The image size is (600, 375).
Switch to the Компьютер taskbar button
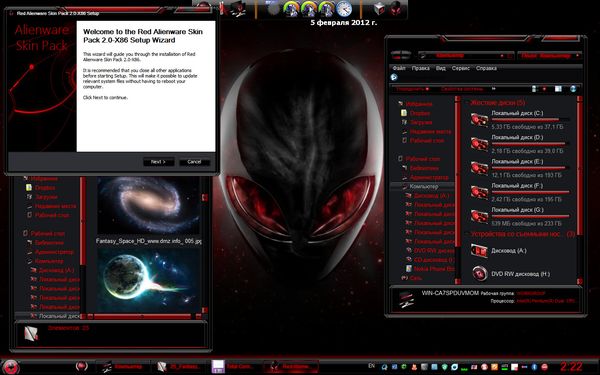(123, 367)
